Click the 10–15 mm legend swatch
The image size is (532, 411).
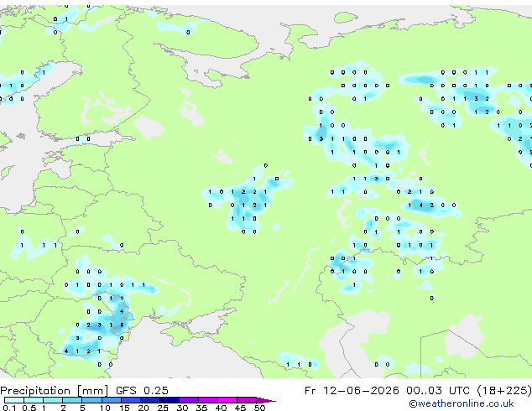pyautogui.click(x=111, y=400)
